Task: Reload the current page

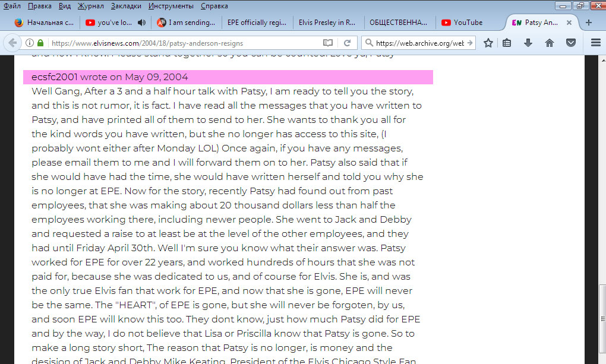Action: pyautogui.click(x=347, y=43)
